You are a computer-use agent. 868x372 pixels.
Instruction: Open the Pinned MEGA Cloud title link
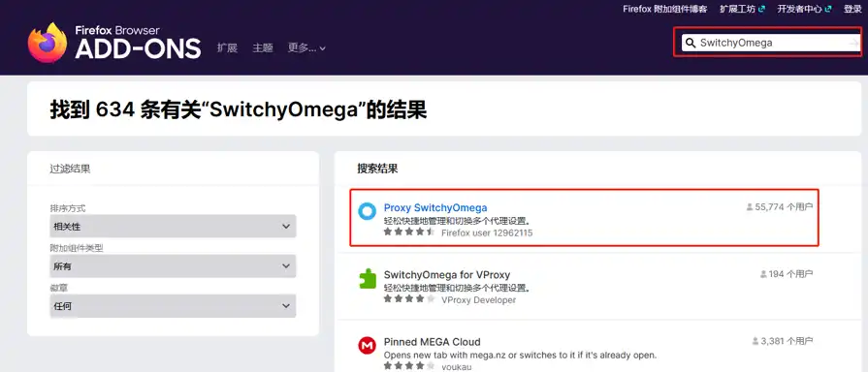(432, 342)
